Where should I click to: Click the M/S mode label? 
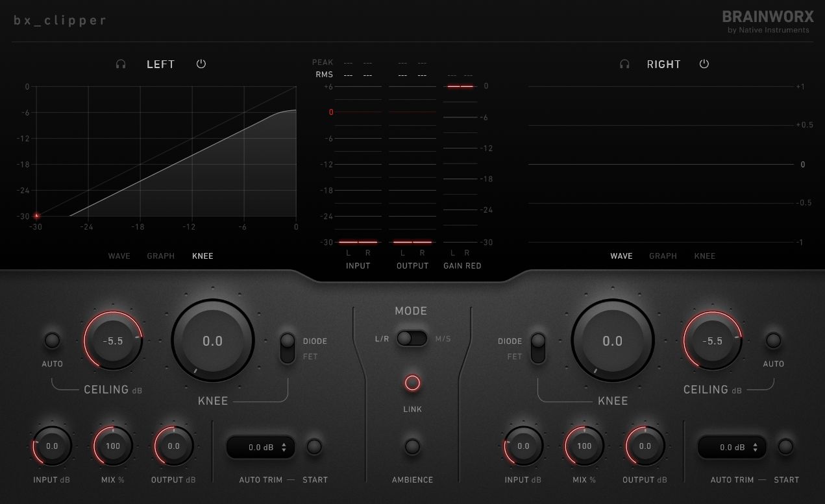(x=443, y=339)
